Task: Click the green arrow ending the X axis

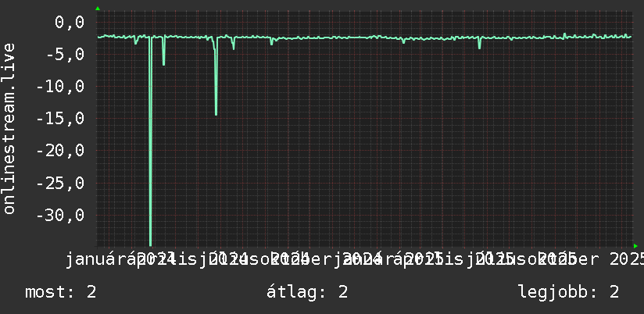Action: pos(635,246)
